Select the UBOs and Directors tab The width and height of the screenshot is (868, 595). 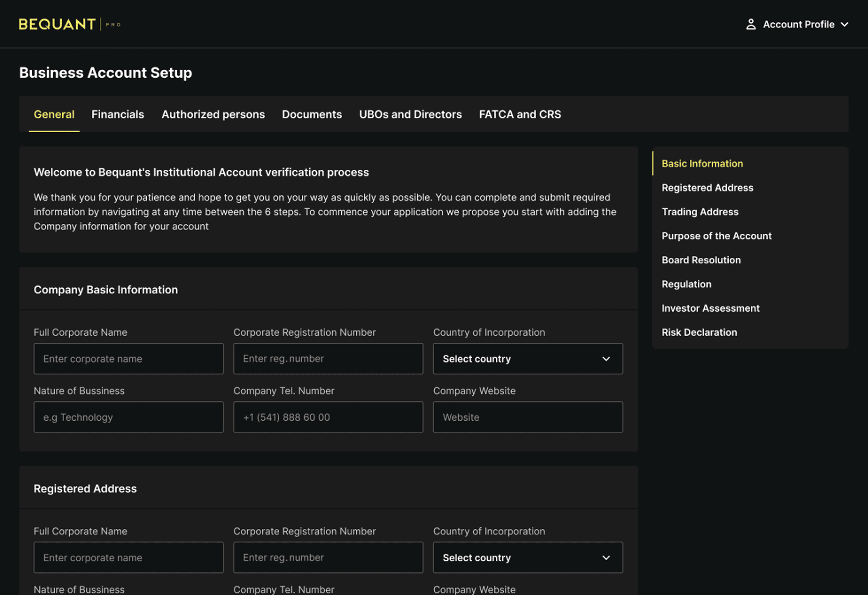(410, 114)
